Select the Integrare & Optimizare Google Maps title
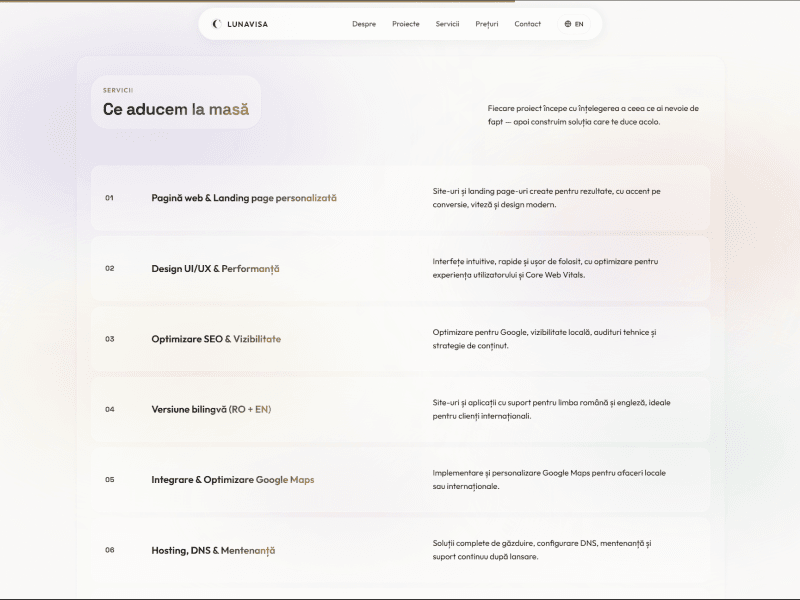Screen dimensions: 800x600 tap(233, 480)
